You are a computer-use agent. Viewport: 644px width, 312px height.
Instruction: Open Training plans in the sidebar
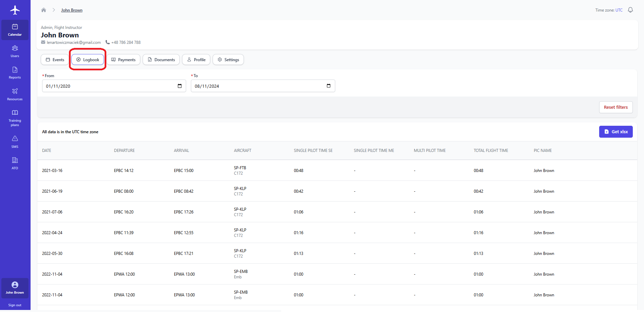point(15,118)
